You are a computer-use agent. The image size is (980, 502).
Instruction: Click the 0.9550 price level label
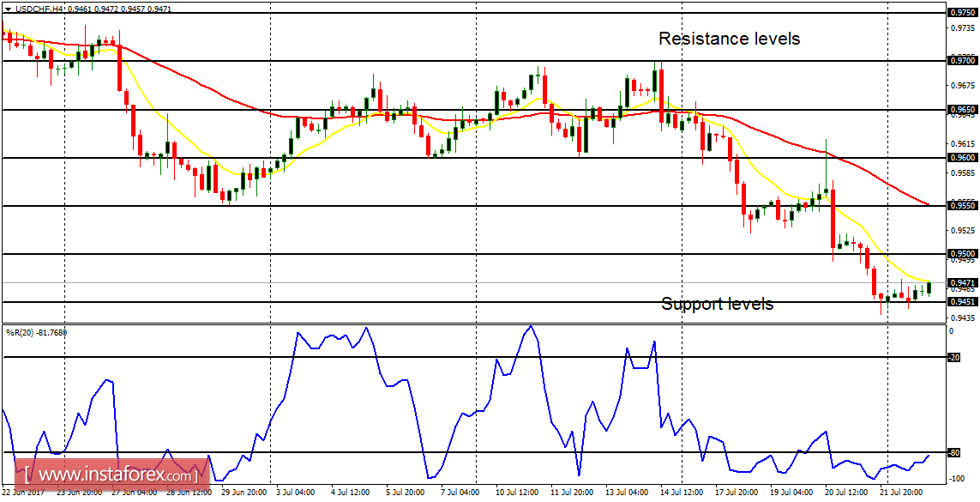coord(962,205)
